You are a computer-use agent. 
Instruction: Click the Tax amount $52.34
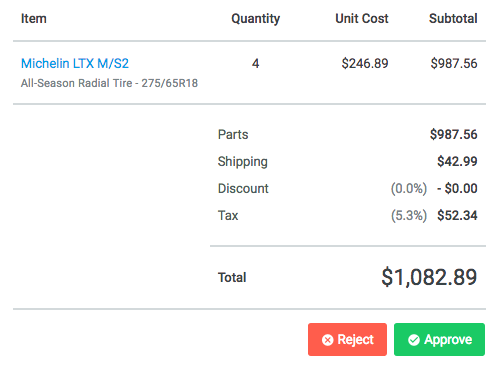[x=457, y=215]
